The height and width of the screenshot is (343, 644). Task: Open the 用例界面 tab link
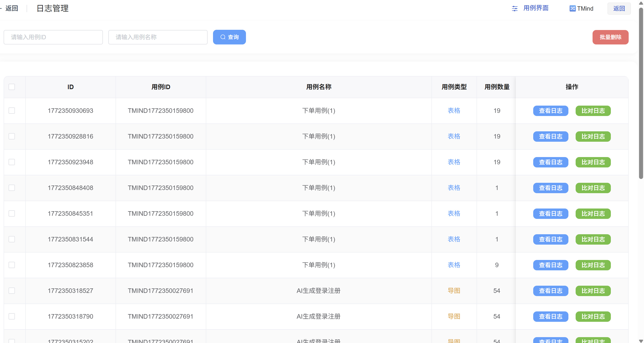pyautogui.click(x=536, y=8)
